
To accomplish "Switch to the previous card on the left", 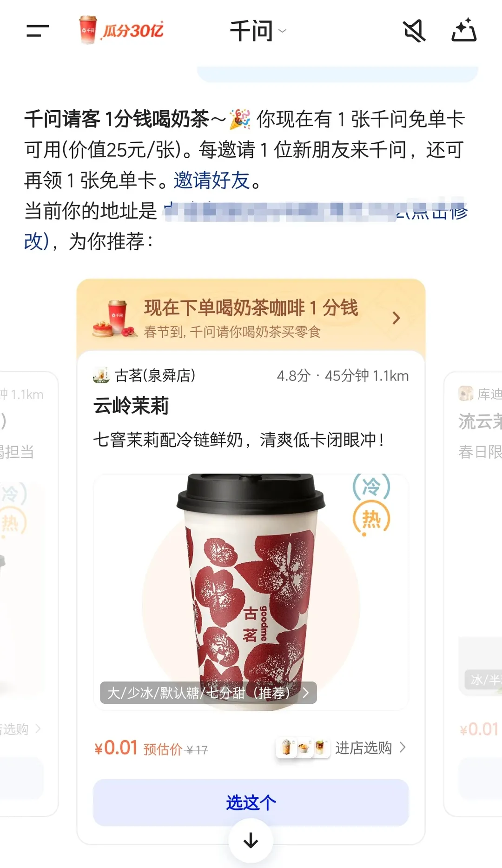I will (29, 593).
